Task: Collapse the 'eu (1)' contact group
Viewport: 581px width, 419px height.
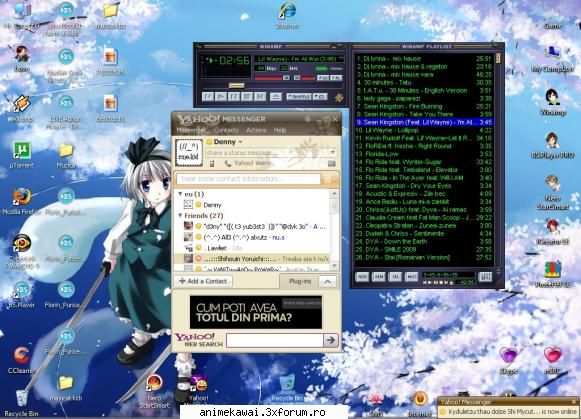Action: (180, 194)
